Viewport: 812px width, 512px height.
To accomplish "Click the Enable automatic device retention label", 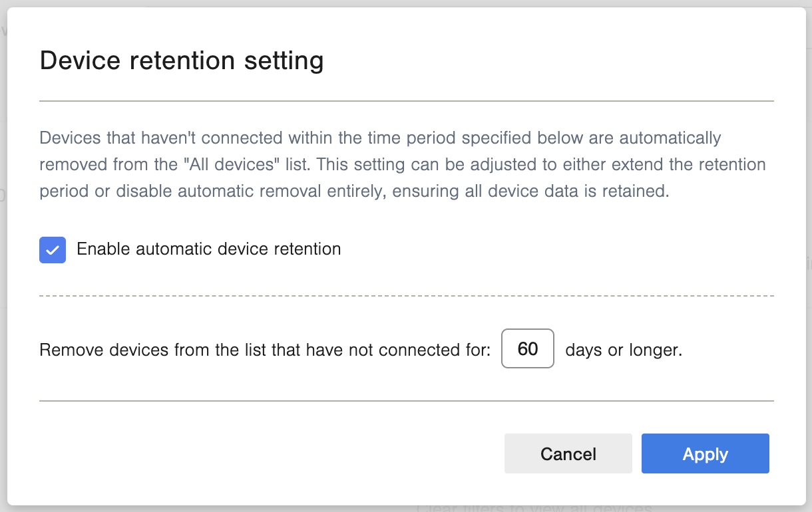I will tap(209, 249).
